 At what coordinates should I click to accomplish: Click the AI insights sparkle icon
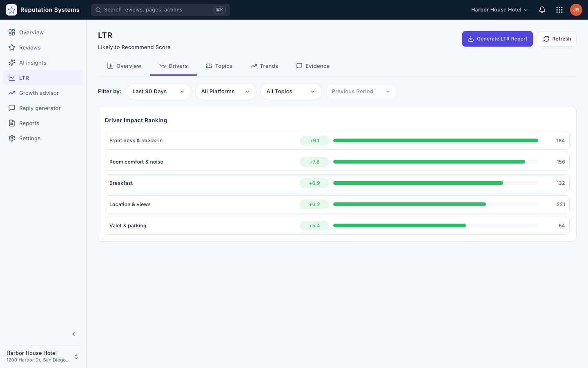point(12,63)
